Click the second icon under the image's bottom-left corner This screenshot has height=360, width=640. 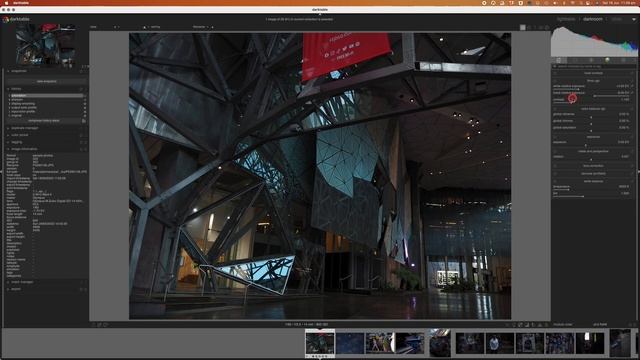point(99,324)
